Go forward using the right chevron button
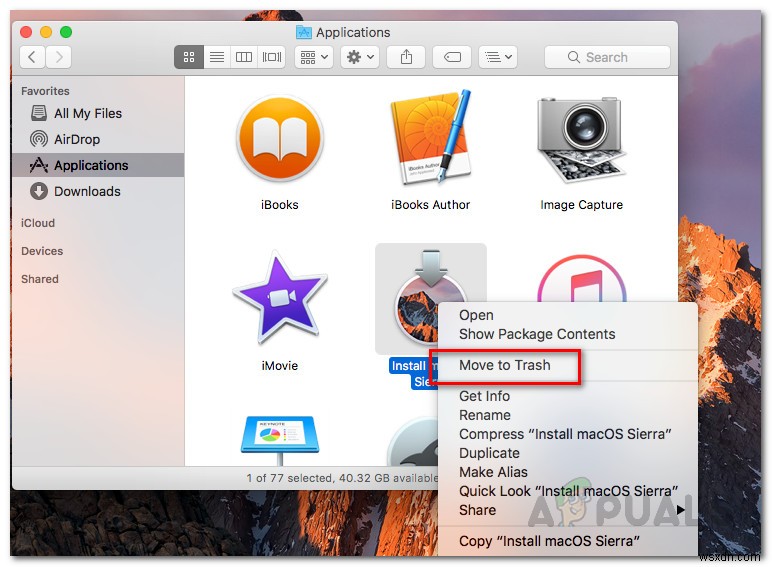This screenshot has height=567, width=772. click(x=59, y=57)
